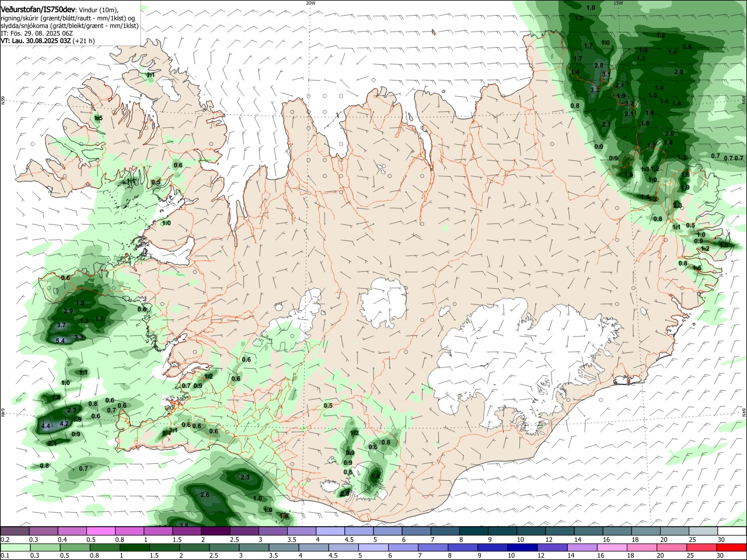
Task: Pick the dark teal swatch between upper-row 8 and 9
Action: 474,531
